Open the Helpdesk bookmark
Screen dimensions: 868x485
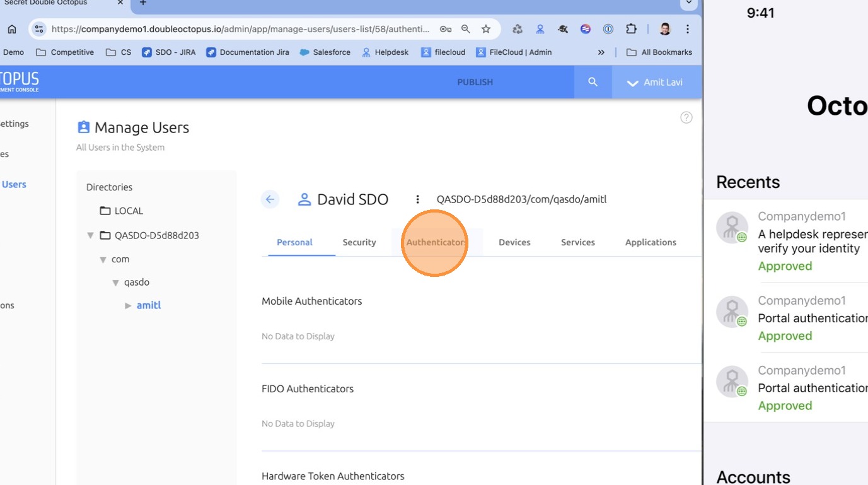coord(385,52)
